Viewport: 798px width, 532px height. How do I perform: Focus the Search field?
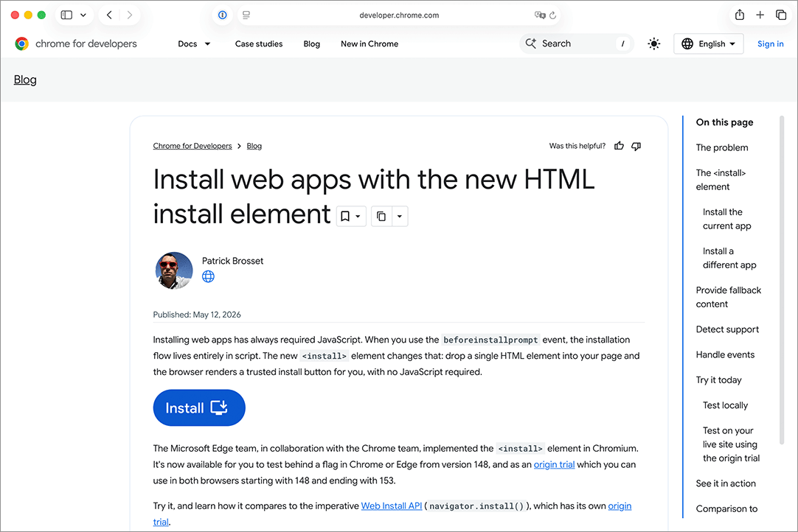[x=577, y=43]
